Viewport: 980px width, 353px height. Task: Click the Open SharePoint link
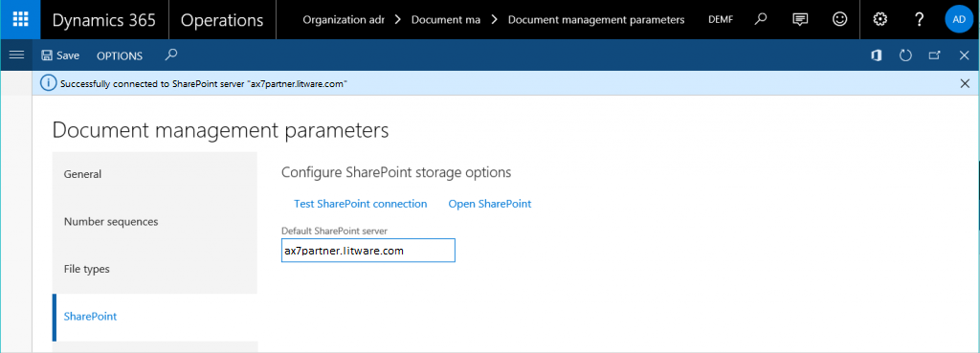pos(490,204)
